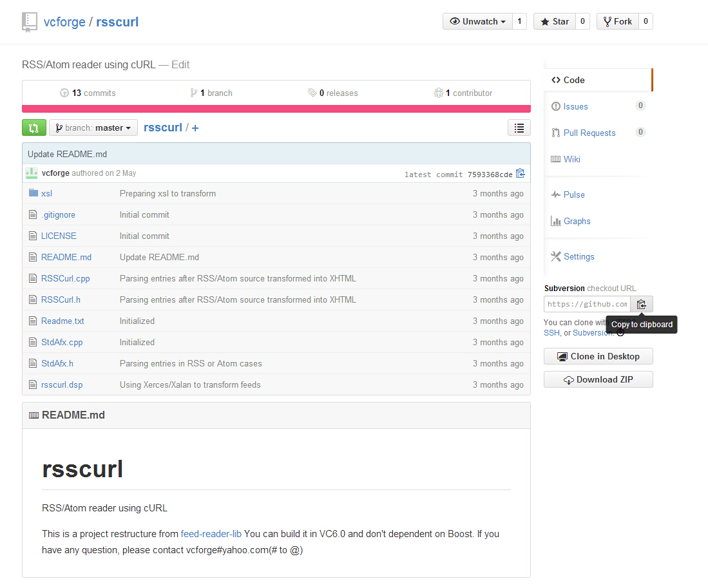Click the 'Parsing entries in RSS or Atom cases' message
Screen dimensions: 708x588
[x=191, y=364]
